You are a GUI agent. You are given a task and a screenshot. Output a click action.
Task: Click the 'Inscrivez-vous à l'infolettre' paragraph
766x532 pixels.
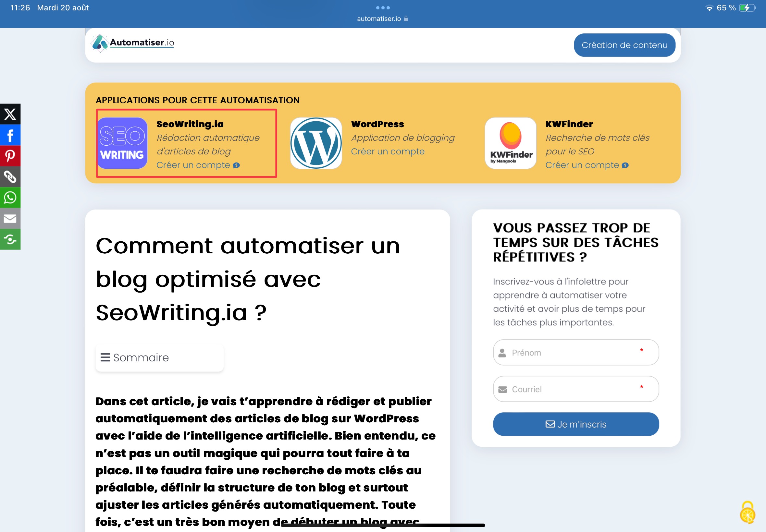pos(569,302)
